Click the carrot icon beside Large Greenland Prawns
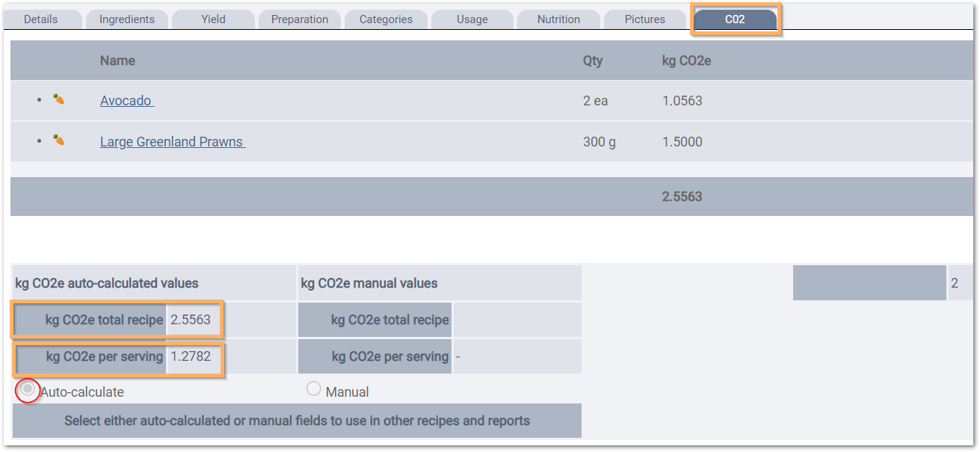Image resolution: width=980 pixels, height=452 pixels. pos(58,141)
